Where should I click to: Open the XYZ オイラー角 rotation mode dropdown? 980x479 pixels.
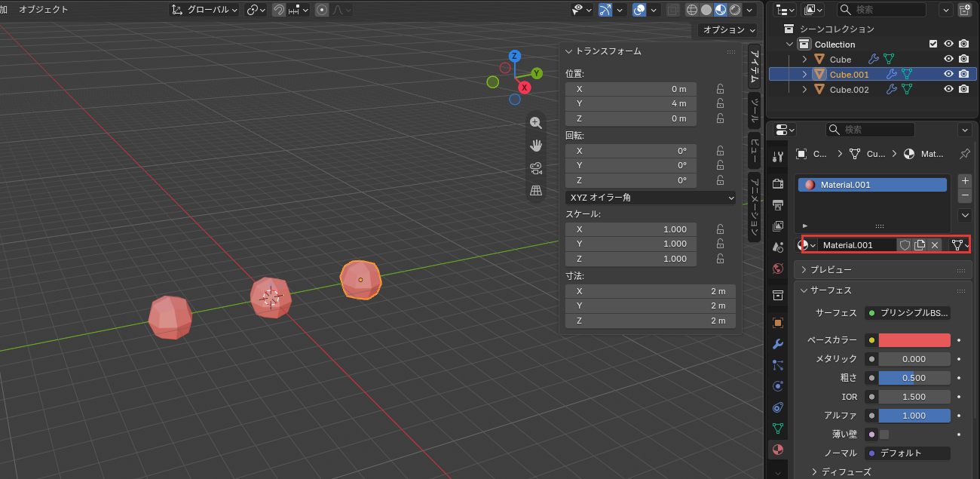coord(651,198)
